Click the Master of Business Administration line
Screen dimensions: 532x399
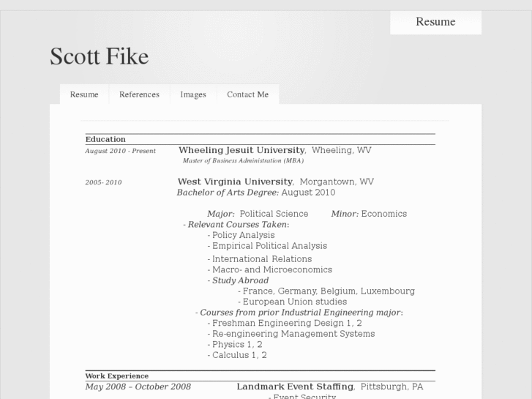point(243,160)
